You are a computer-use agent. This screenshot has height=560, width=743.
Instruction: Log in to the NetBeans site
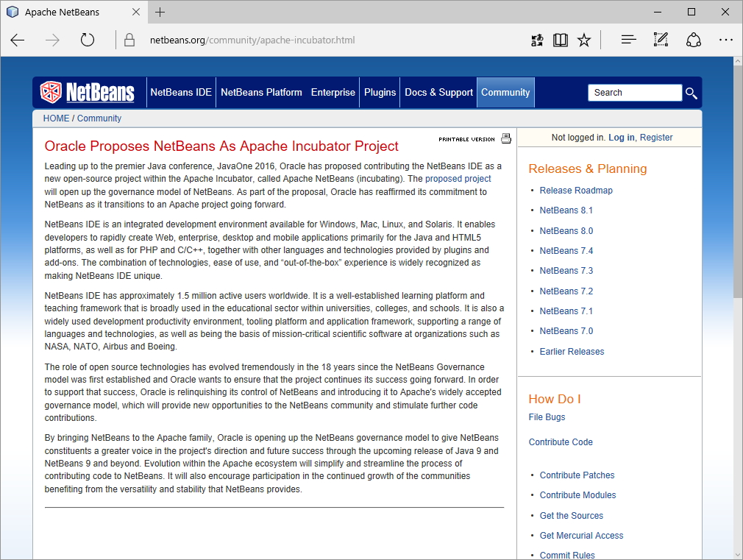620,137
